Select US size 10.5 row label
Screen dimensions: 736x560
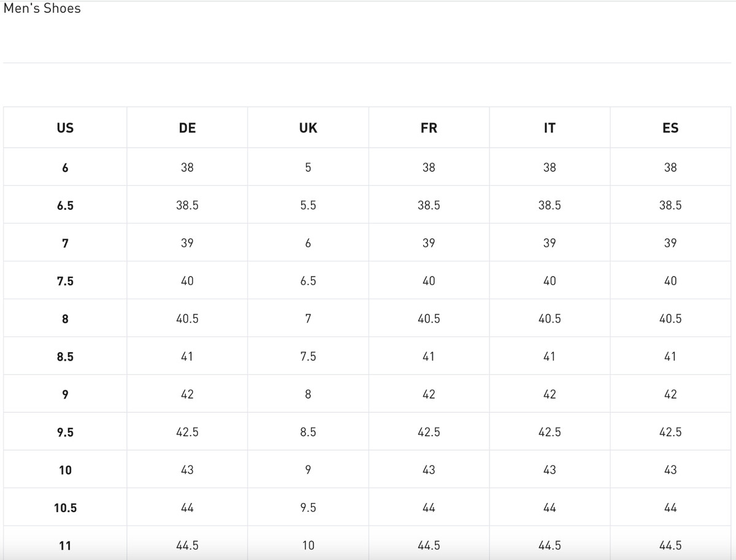65,508
